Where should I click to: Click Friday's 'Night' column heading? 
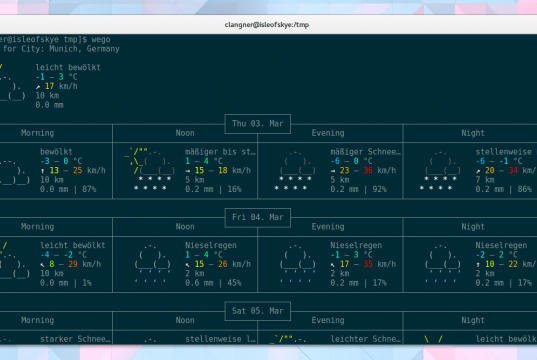473,226
